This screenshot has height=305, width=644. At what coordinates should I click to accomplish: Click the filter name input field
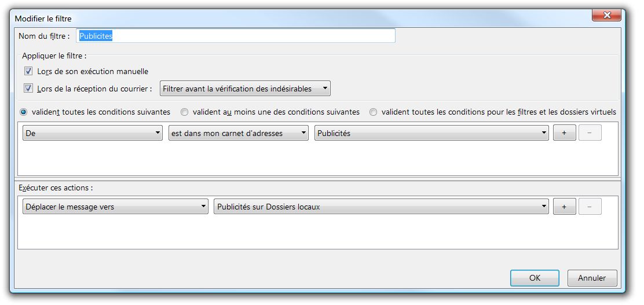pos(235,36)
